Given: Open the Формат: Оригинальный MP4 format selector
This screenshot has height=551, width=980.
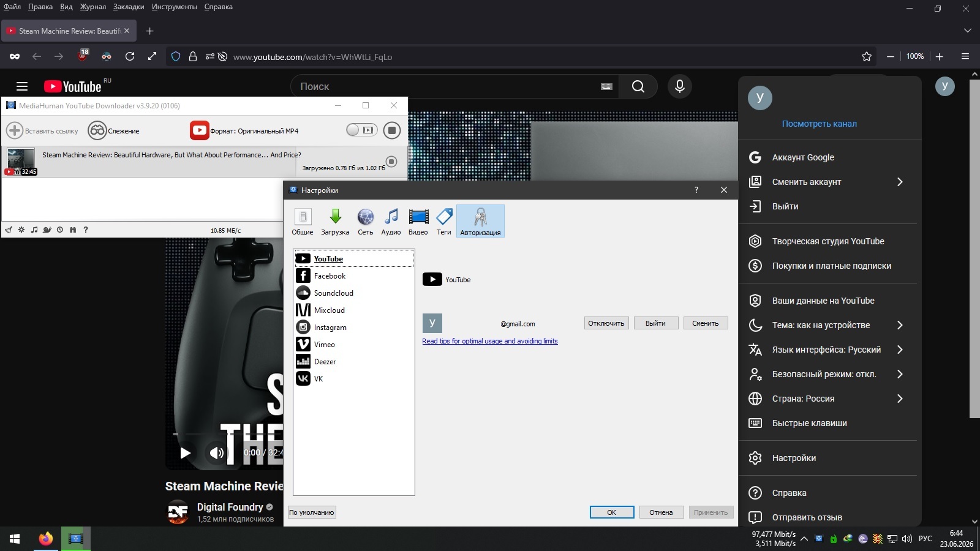Looking at the screenshot, I should point(254,131).
